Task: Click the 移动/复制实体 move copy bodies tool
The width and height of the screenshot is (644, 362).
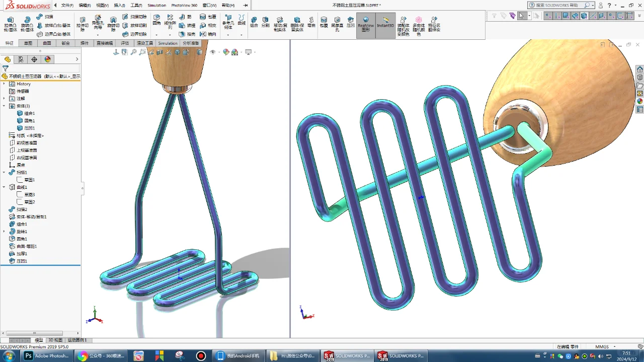Action: 280,24
